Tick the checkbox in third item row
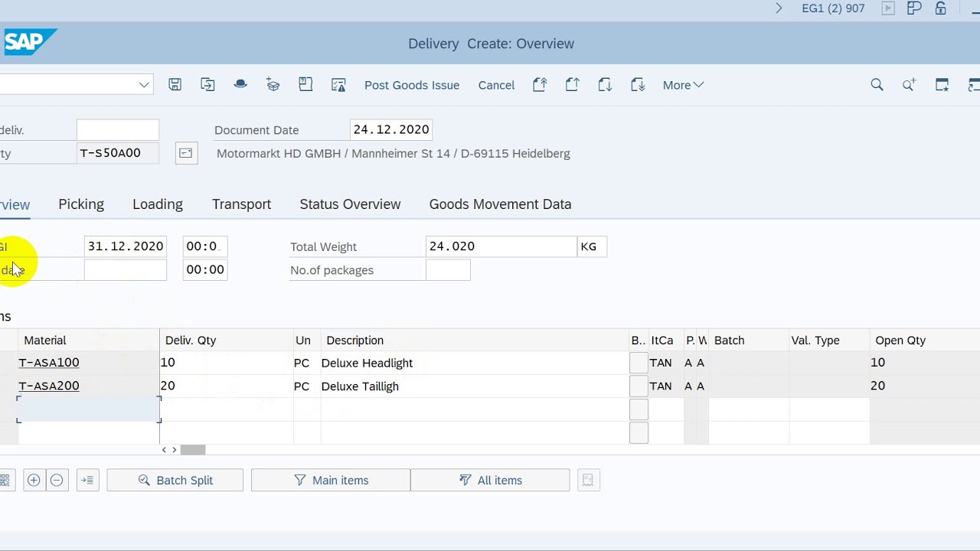 [639, 409]
